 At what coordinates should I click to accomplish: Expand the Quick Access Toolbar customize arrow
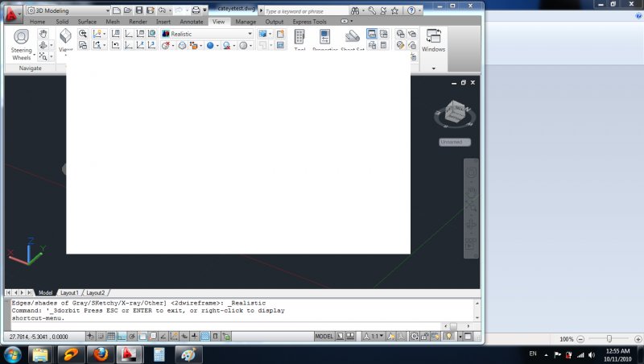coord(205,10)
